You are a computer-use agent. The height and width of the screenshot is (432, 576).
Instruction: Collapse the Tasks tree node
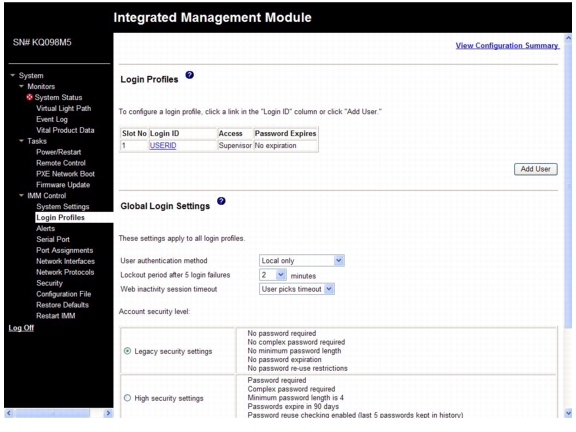click(21, 141)
